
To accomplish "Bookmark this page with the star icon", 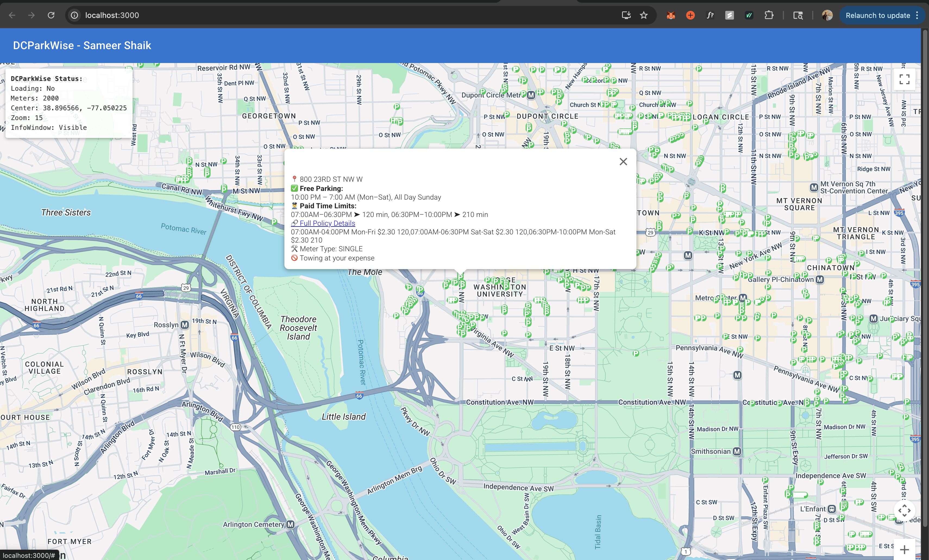I will point(644,15).
